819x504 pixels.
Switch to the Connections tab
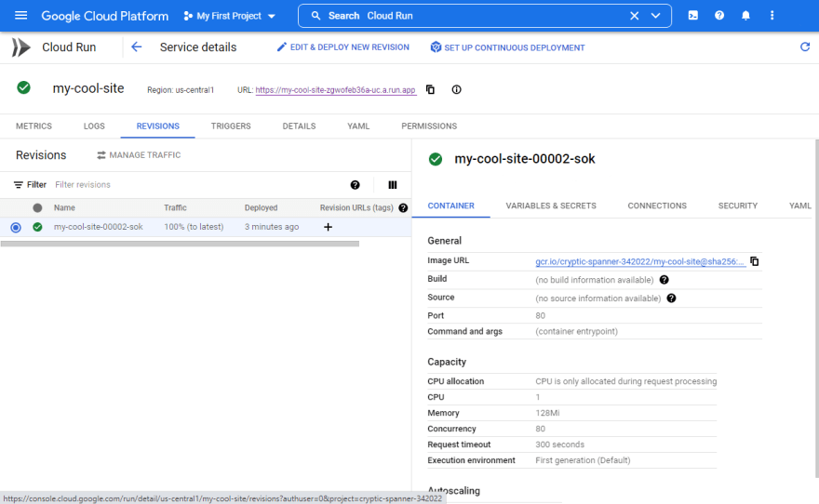pos(657,206)
